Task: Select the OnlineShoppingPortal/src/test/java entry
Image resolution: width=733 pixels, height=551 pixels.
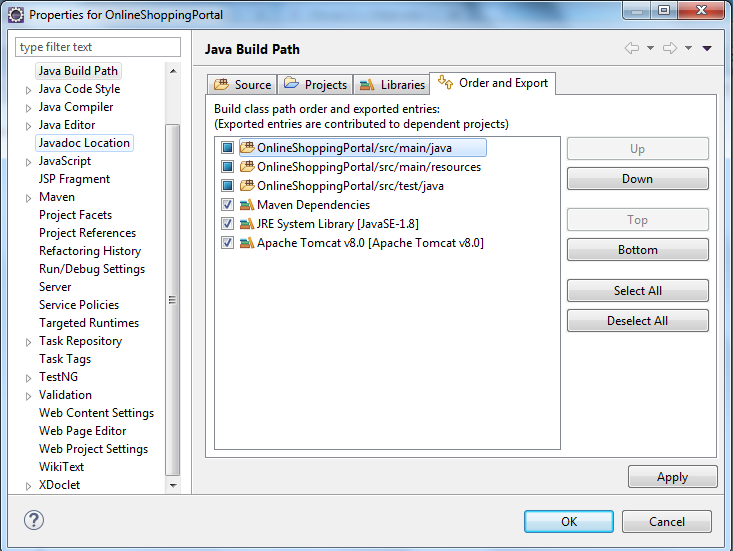Action: (x=350, y=186)
